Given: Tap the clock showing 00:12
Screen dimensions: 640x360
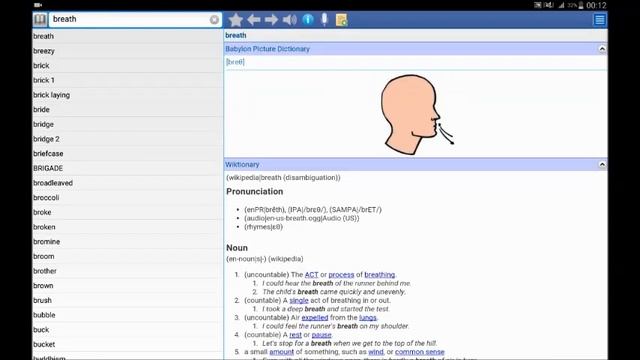Looking at the screenshot, I should point(596,5).
